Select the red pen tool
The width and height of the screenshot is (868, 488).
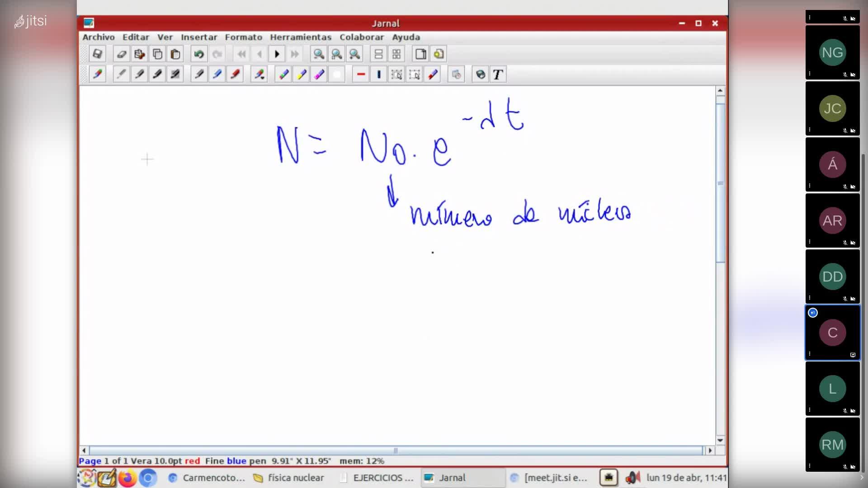(x=235, y=75)
